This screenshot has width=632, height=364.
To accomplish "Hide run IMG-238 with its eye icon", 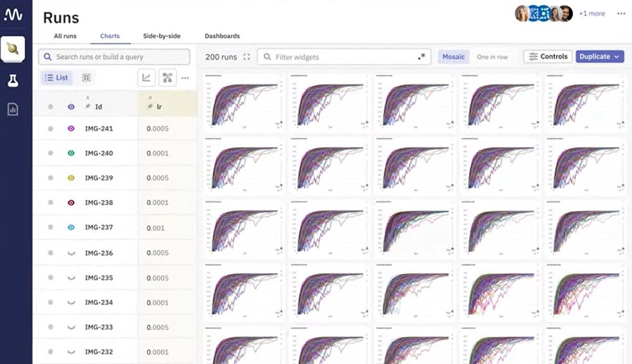I will (71, 203).
